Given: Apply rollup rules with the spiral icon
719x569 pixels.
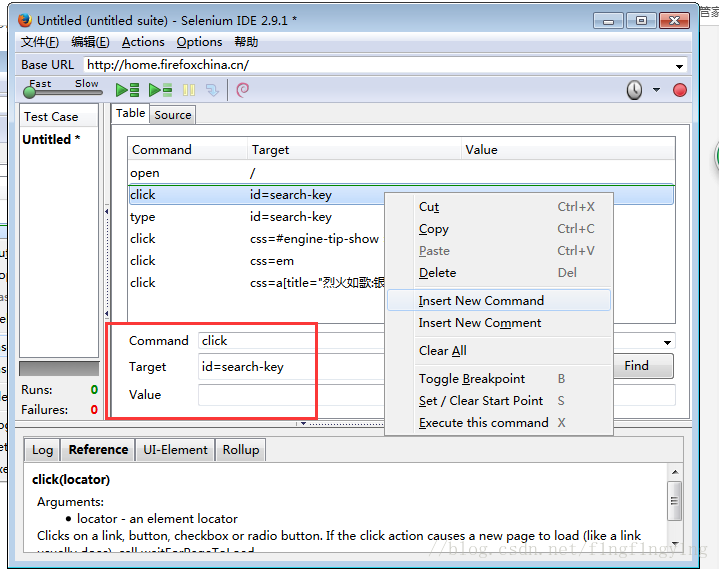Looking at the screenshot, I should 243,90.
